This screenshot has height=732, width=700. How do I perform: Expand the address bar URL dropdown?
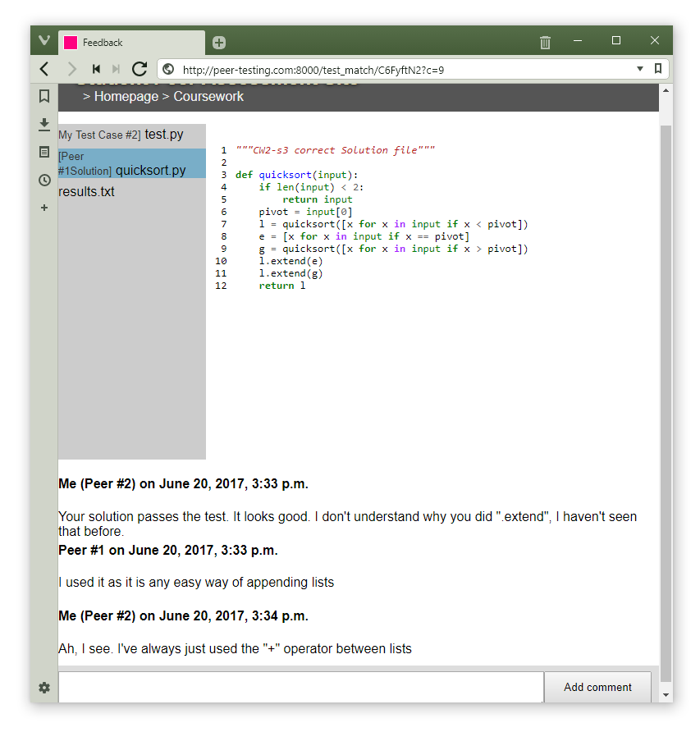pyautogui.click(x=640, y=69)
